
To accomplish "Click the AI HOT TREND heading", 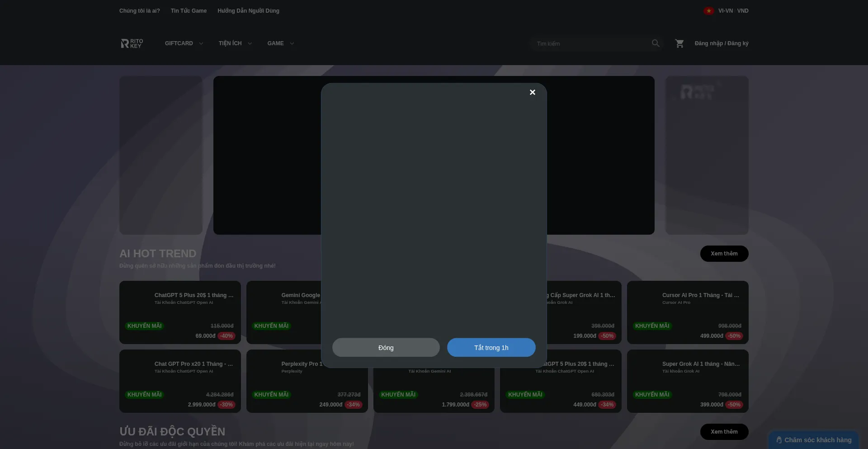I will coord(158,254).
